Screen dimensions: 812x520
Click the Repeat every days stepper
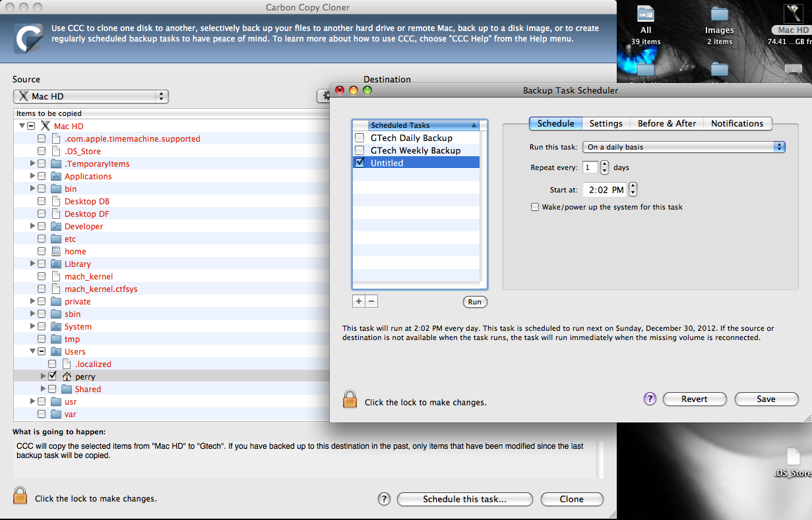[605, 167]
